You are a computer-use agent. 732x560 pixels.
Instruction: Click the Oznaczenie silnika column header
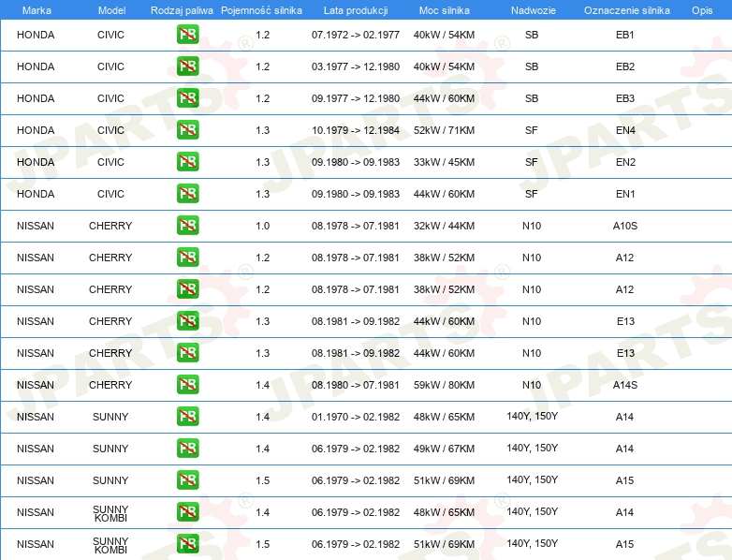coord(626,10)
